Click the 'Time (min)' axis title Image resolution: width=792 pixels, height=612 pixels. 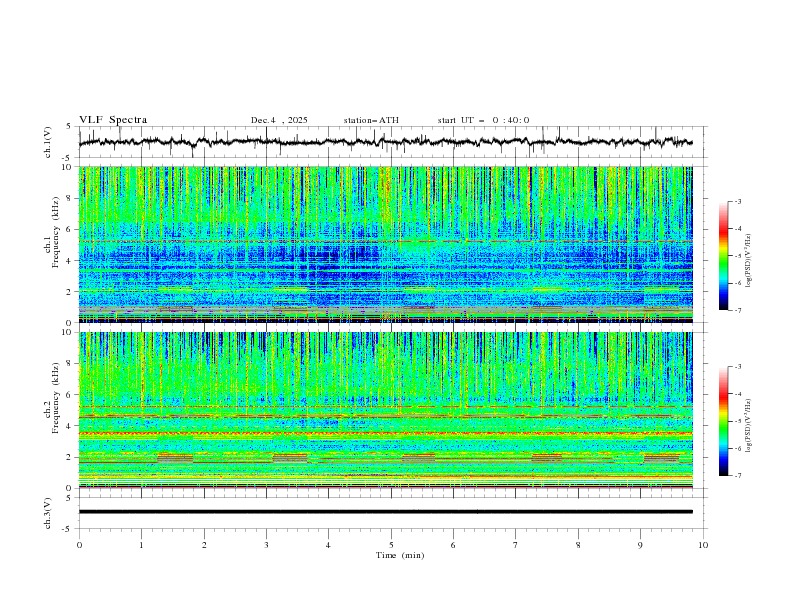coord(400,555)
